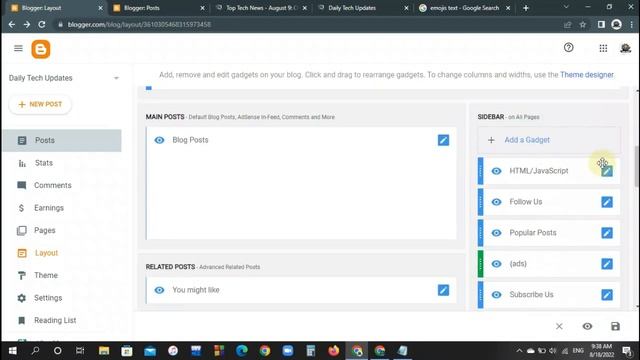Screen dimensions: 640x360
Task: Edit the You might like gadget
Action: pyautogui.click(x=443, y=290)
